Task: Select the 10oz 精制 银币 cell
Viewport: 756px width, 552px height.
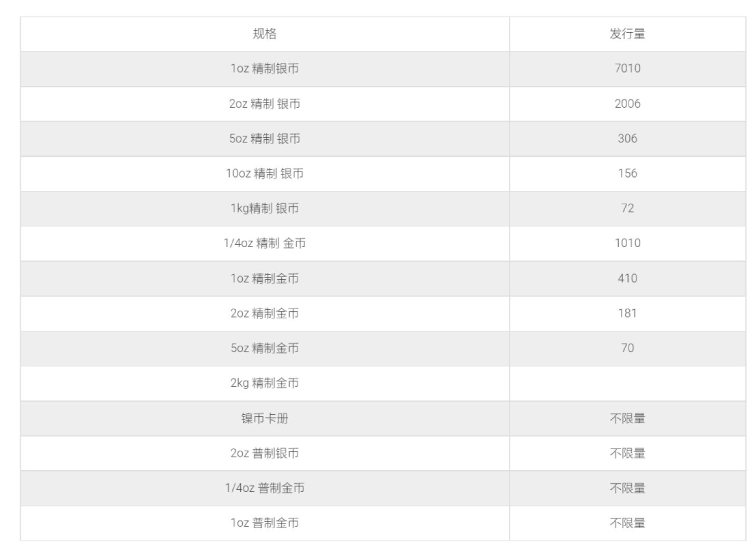Action: point(264,173)
